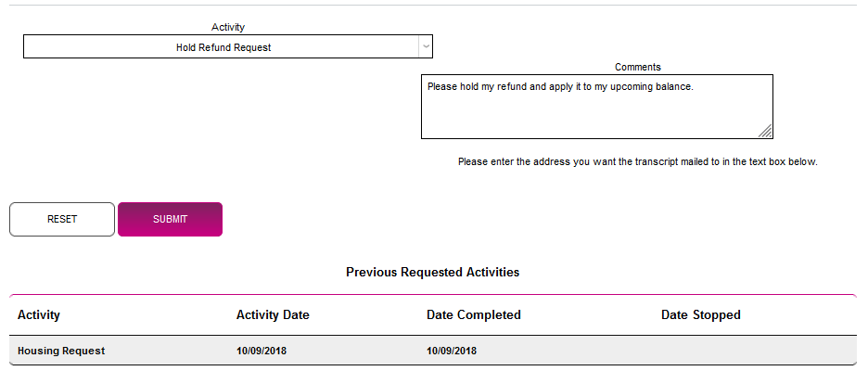Screen dimensions: 868x371
Task: Grab the Comments box resize handle
Action: 765,132
